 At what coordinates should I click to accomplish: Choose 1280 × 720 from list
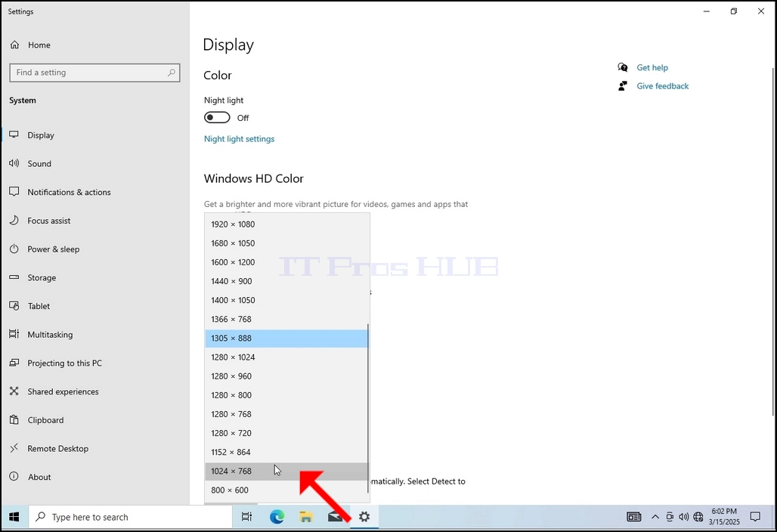pyautogui.click(x=287, y=433)
